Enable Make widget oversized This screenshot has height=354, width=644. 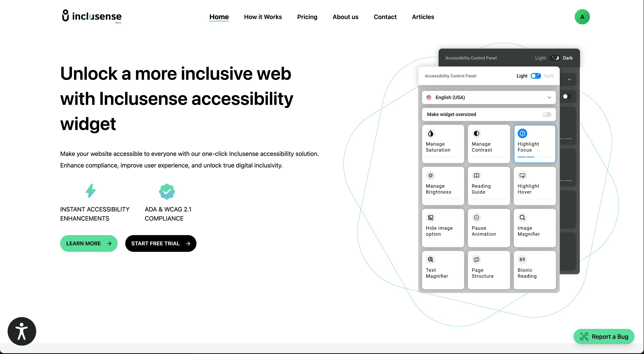click(x=547, y=114)
